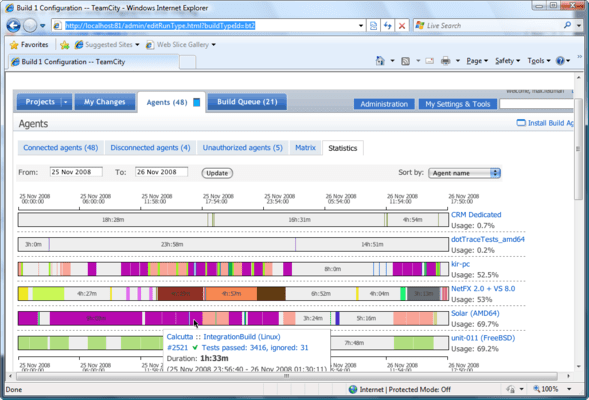
Task: Click the red Stop loading icon
Action: pyautogui.click(x=402, y=26)
